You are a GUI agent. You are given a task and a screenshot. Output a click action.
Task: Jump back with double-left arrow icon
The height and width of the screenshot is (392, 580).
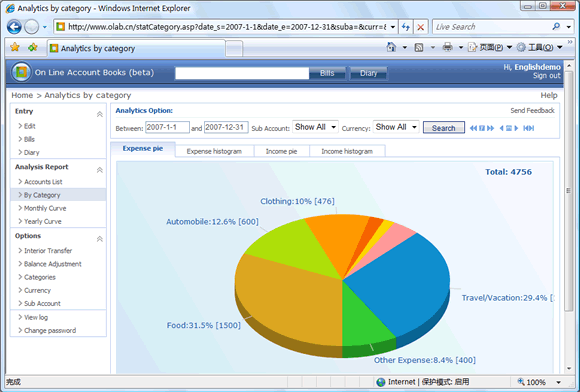(x=473, y=128)
